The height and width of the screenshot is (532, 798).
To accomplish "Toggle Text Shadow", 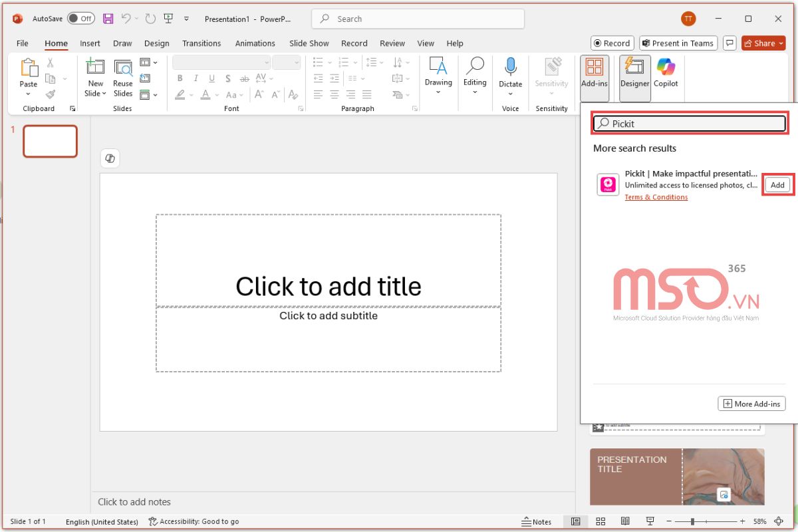I will (x=227, y=78).
